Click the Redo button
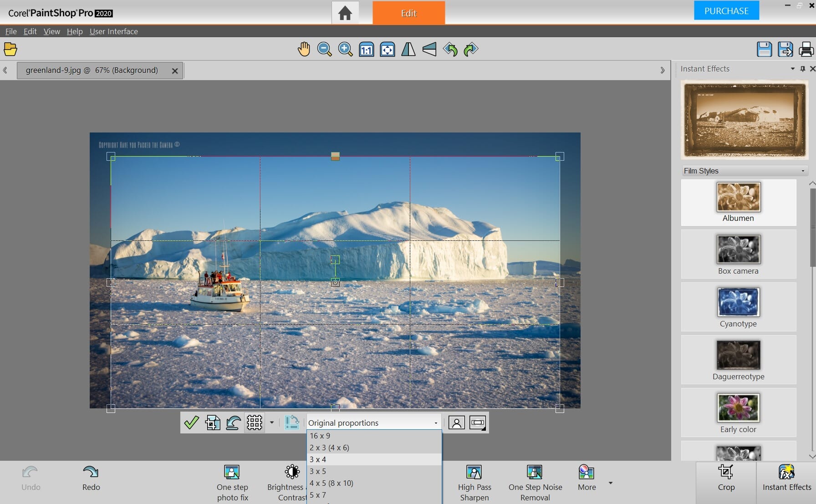The width and height of the screenshot is (816, 504). (91, 478)
